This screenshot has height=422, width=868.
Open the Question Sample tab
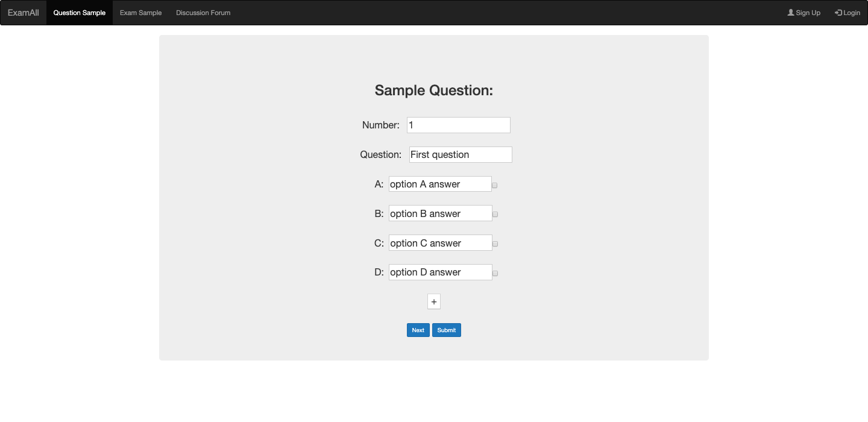[80, 13]
